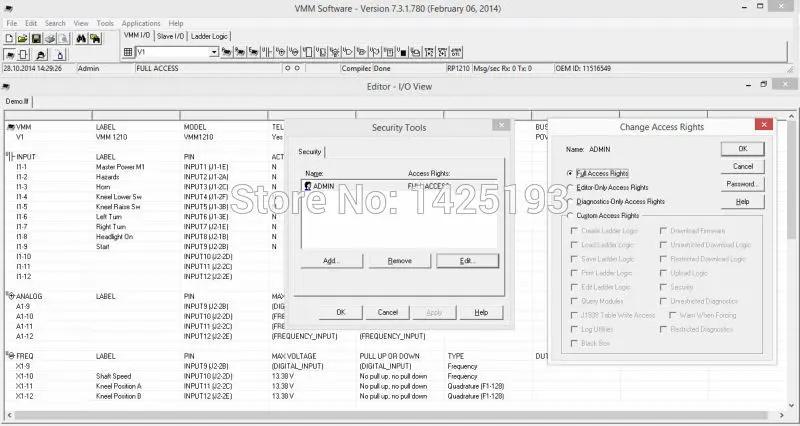Tick the Upload Logic checkbox
800x426 pixels.
pos(663,273)
